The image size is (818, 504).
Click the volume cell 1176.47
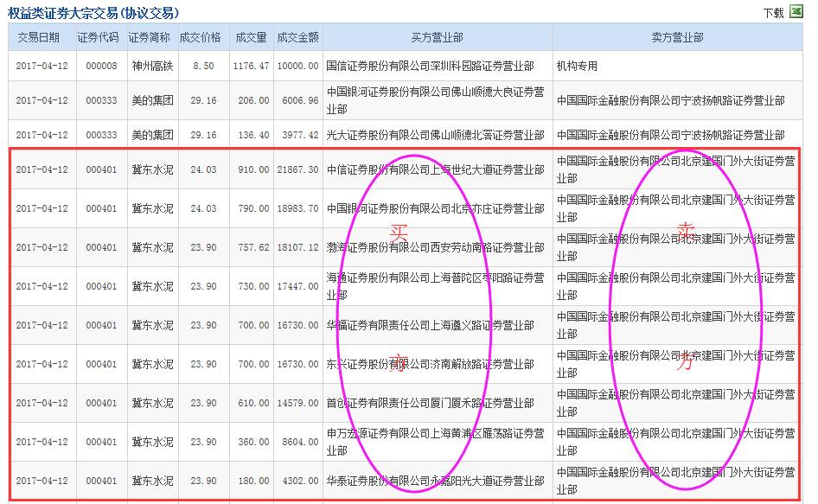(251, 66)
